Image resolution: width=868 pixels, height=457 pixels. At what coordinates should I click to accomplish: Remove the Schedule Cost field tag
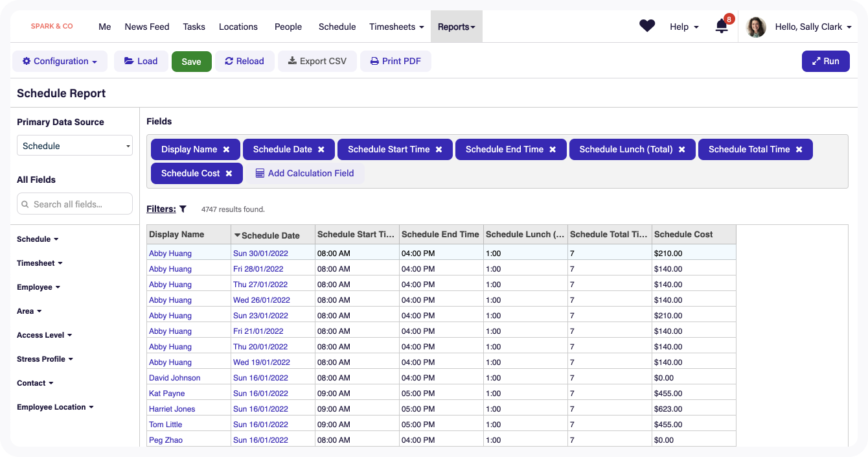click(229, 173)
